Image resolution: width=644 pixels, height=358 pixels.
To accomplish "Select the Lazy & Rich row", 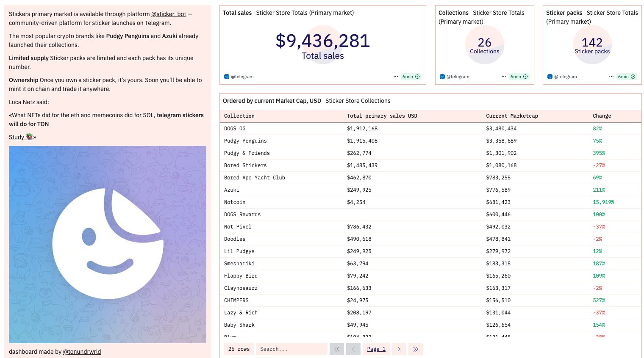I will click(x=430, y=313).
